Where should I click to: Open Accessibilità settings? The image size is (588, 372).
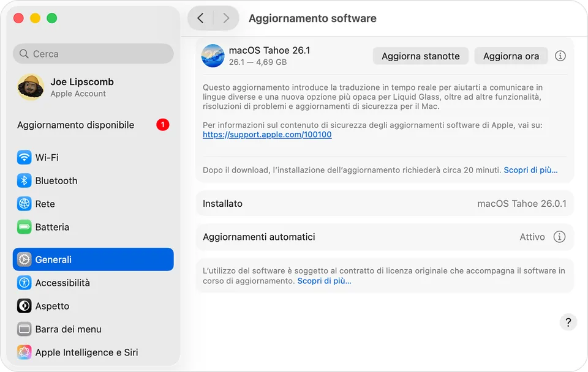click(x=93, y=283)
